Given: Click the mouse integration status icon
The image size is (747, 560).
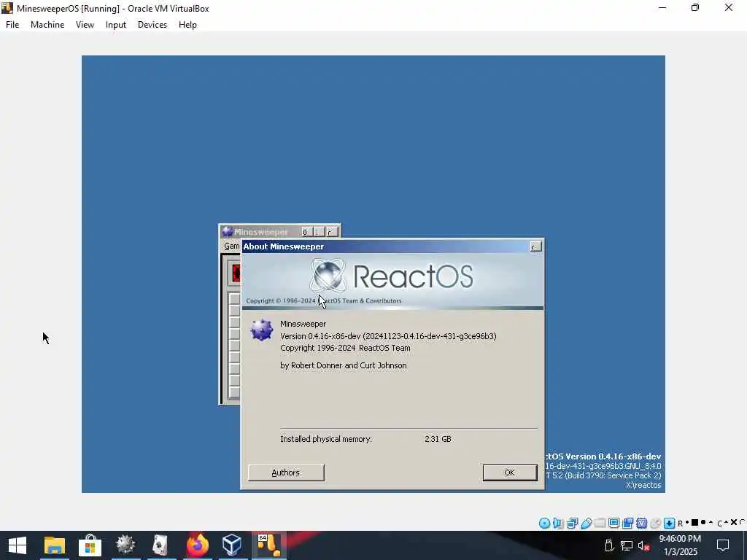Looking at the screenshot, I should coord(656,524).
